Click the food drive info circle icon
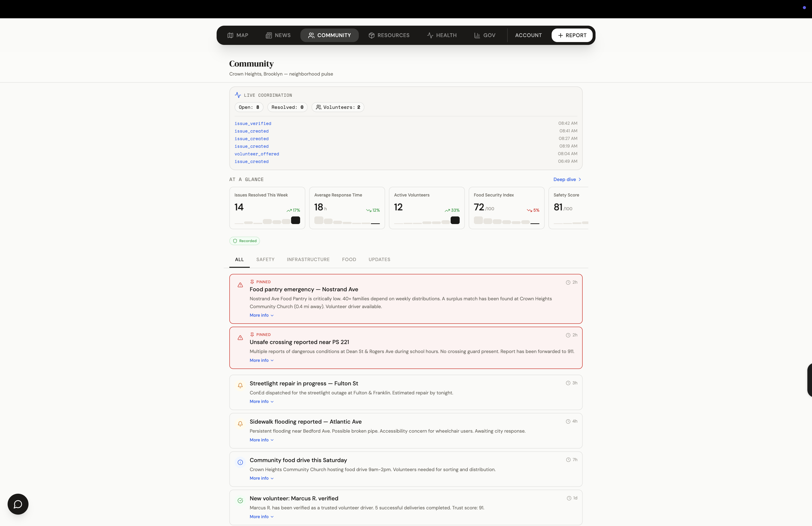812x526 pixels. 240,462
